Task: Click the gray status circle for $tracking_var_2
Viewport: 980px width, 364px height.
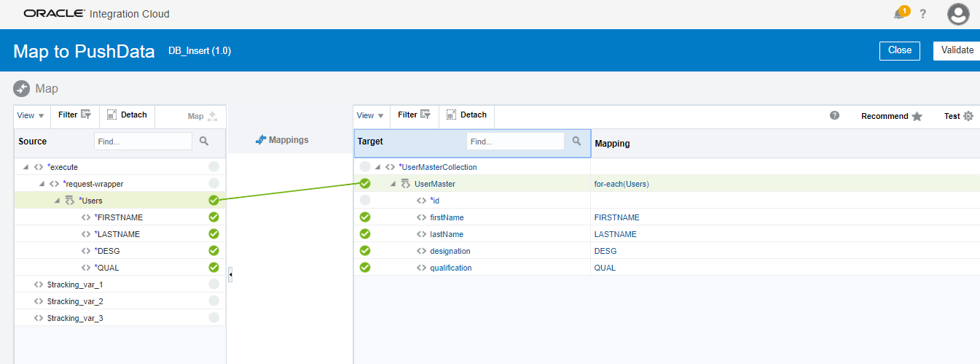Action: point(213,301)
